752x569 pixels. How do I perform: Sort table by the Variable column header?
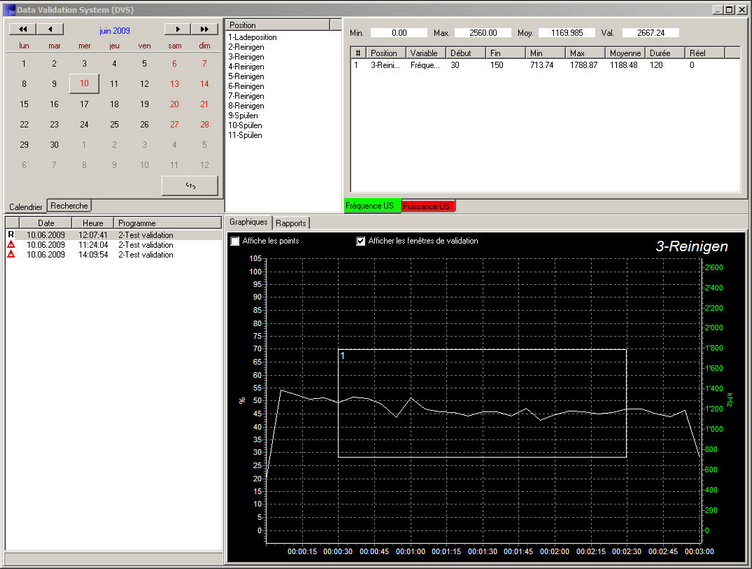click(x=425, y=53)
